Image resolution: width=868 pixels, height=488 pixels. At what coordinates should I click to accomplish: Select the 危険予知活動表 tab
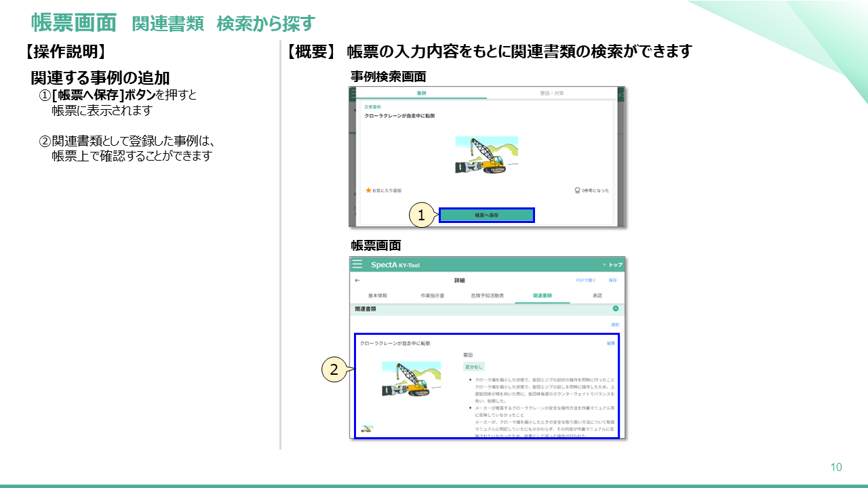[488, 296]
